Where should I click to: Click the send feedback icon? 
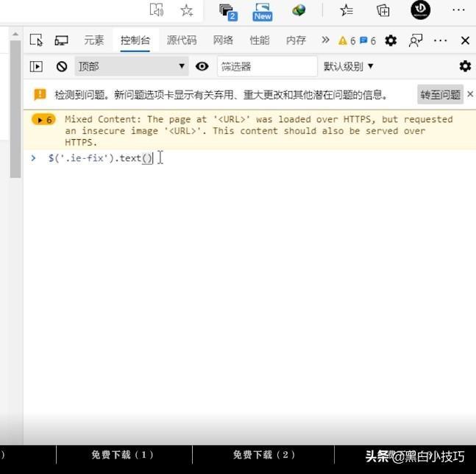(416, 40)
